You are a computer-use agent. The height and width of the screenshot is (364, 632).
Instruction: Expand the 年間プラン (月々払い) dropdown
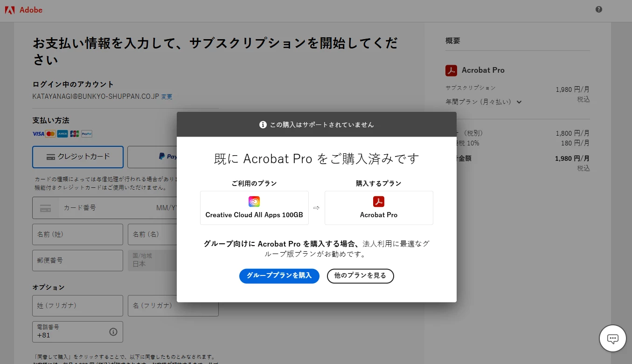[x=484, y=102]
